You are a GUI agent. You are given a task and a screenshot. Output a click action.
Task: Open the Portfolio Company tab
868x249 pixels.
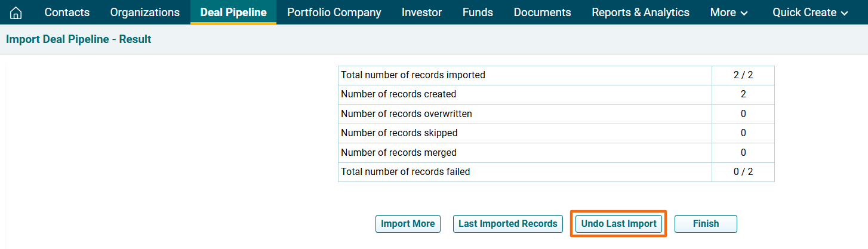pyautogui.click(x=334, y=13)
